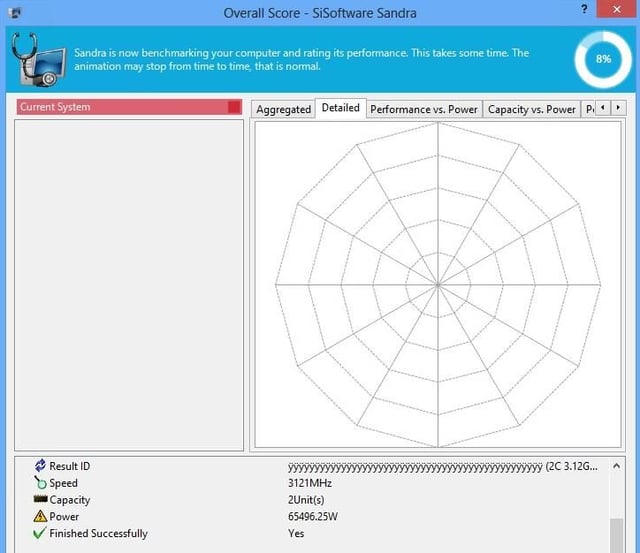
Task: Switch to the Detailed tab
Action: coord(340,108)
